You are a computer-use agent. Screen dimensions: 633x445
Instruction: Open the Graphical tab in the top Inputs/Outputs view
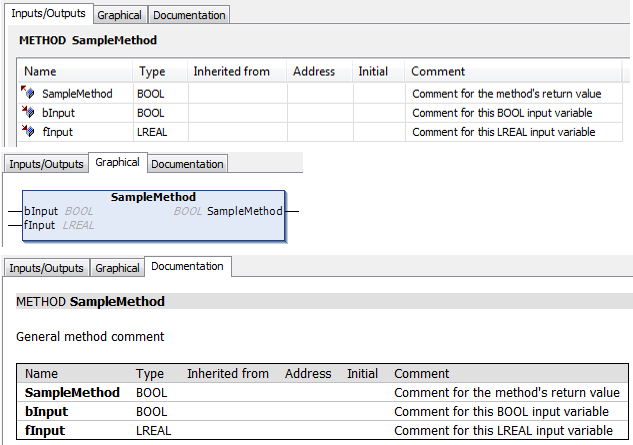click(x=119, y=15)
